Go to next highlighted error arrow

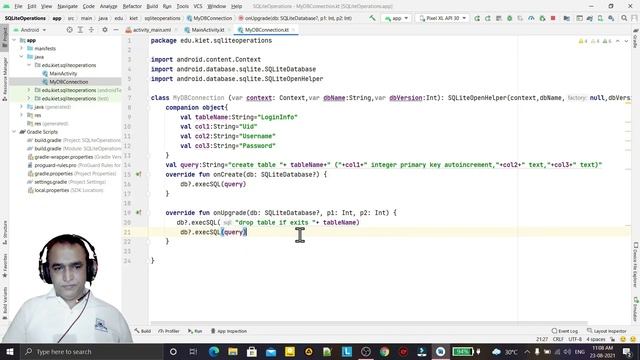pyautogui.click(x=626, y=41)
